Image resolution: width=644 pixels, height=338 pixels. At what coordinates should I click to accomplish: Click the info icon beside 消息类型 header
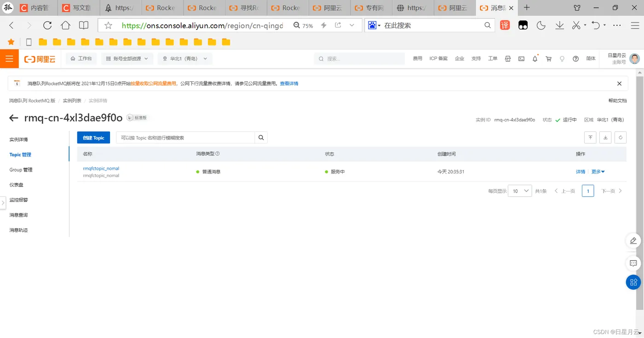pos(218,154)
